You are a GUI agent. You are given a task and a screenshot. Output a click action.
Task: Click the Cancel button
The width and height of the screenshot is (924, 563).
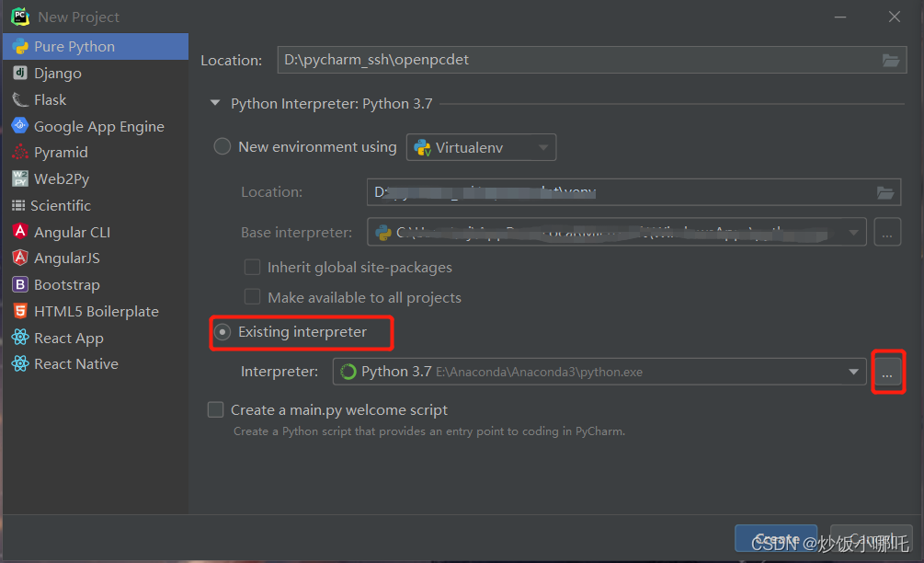[872, 538]
